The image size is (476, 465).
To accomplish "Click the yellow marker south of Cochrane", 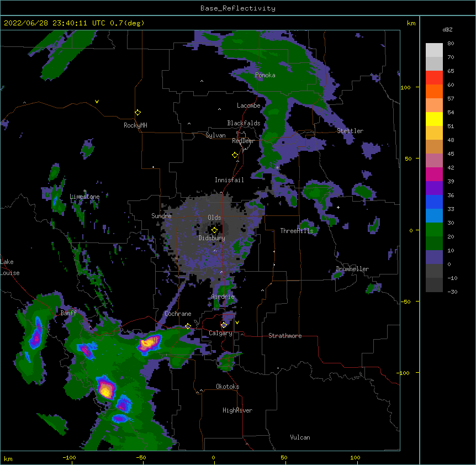I will [188, 326].
